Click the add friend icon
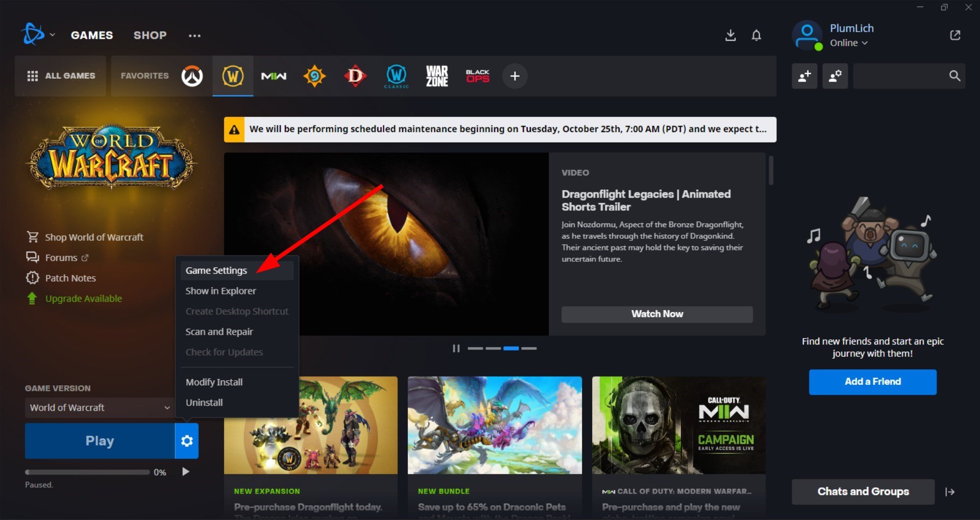The height and width of the screenshot is (520, 980). (804, 76)
